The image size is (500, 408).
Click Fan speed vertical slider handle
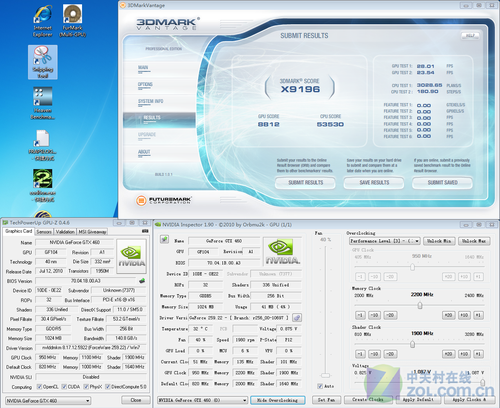pyautogui.click(x=325, y=375)
